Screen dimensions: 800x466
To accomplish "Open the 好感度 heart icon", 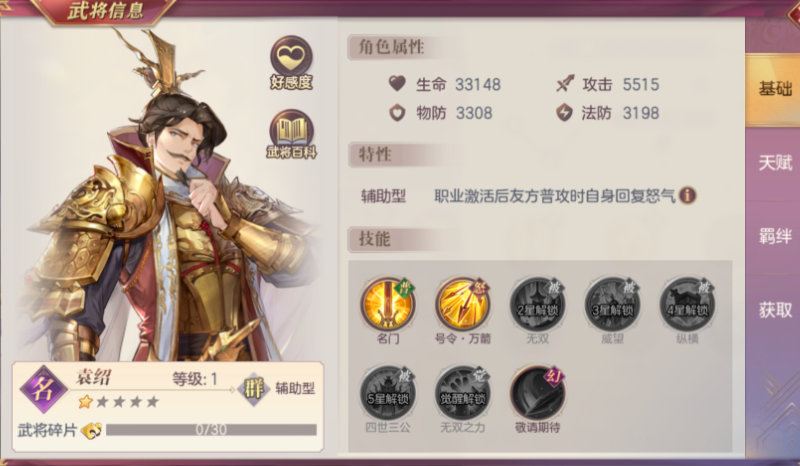I will 291,63.
